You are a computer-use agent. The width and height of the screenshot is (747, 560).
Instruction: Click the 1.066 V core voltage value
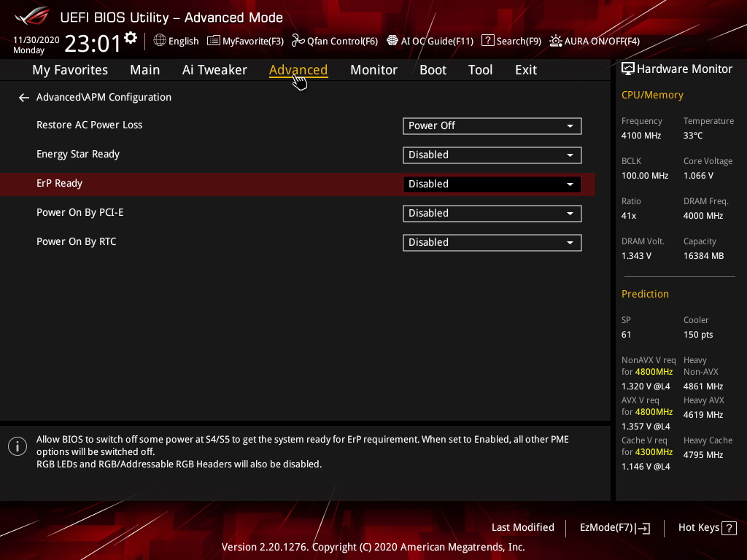click(698, 176)
